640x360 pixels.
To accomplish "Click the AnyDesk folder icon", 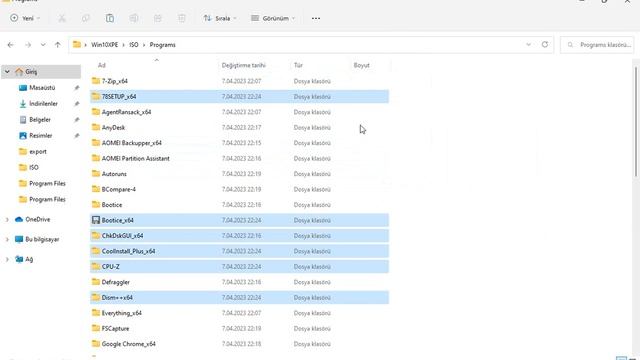I will pyautogui.click(x=96, y=127).
